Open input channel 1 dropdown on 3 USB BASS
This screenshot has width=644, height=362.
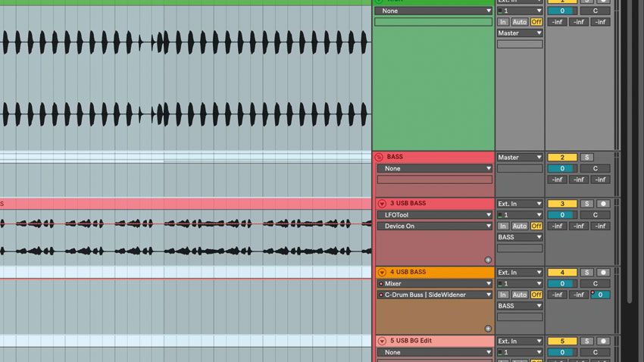click(520, 214)
